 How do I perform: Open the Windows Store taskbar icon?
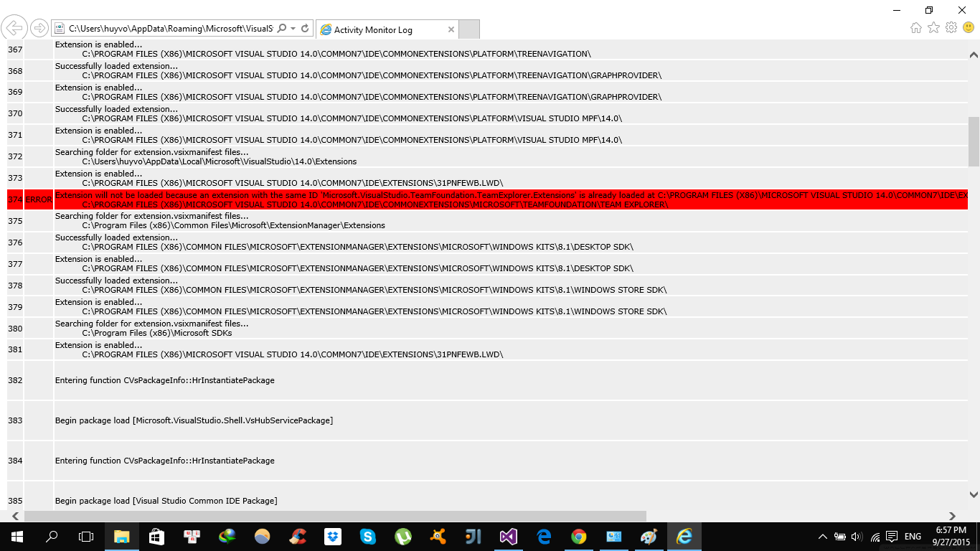click(x=157, y=537)
